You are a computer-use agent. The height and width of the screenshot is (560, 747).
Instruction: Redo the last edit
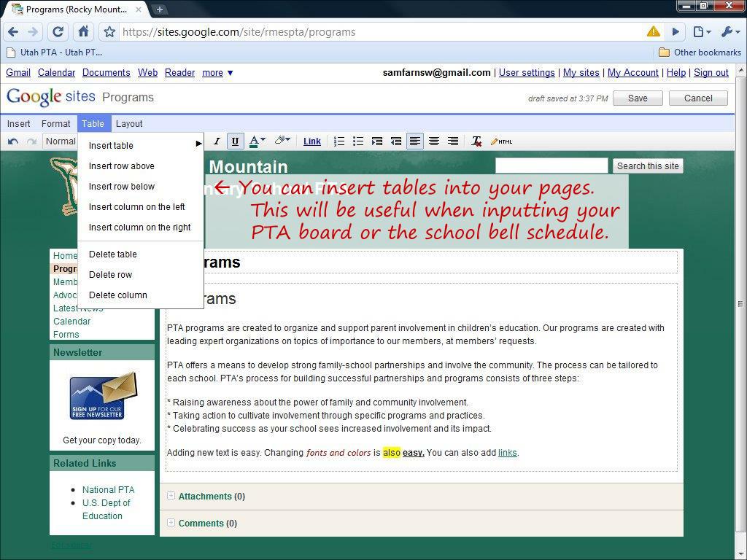pos(31,141)
